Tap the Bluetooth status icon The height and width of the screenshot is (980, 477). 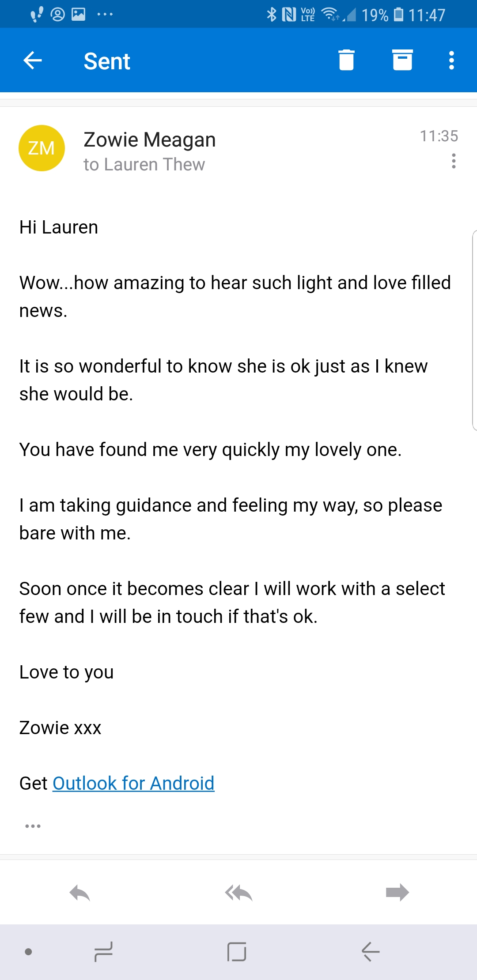271,15
